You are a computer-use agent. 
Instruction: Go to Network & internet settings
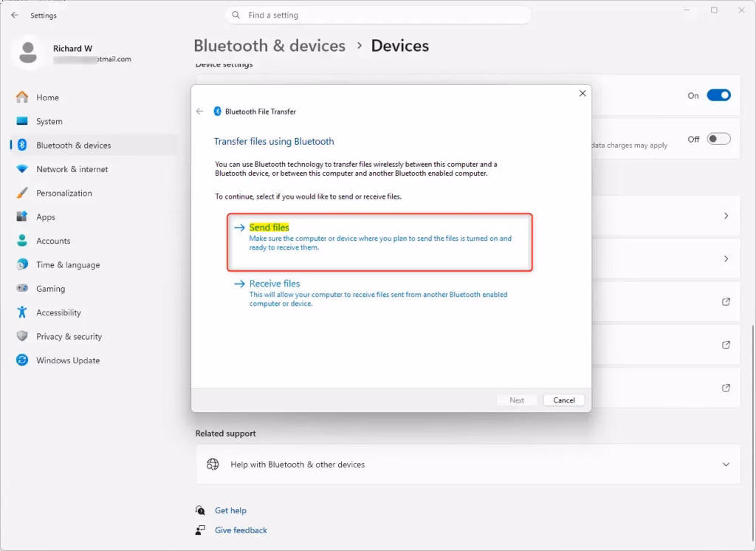[94, 169]
